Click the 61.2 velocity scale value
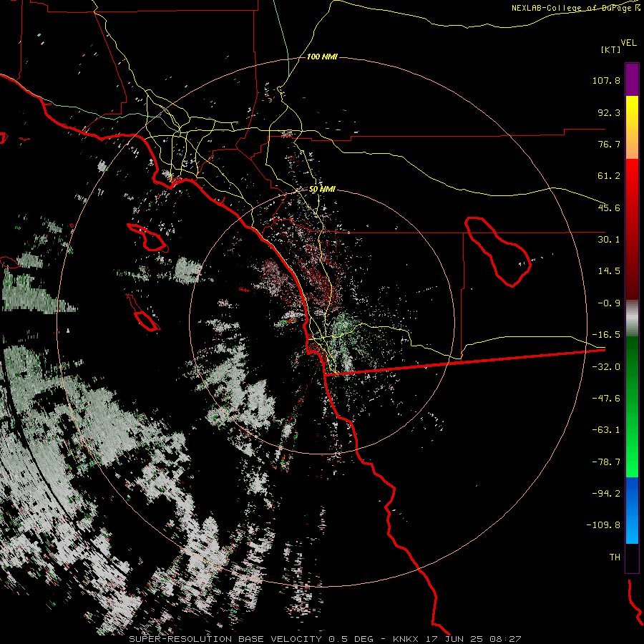The height and width of the screenshot is (644, 644). [609, 176]
